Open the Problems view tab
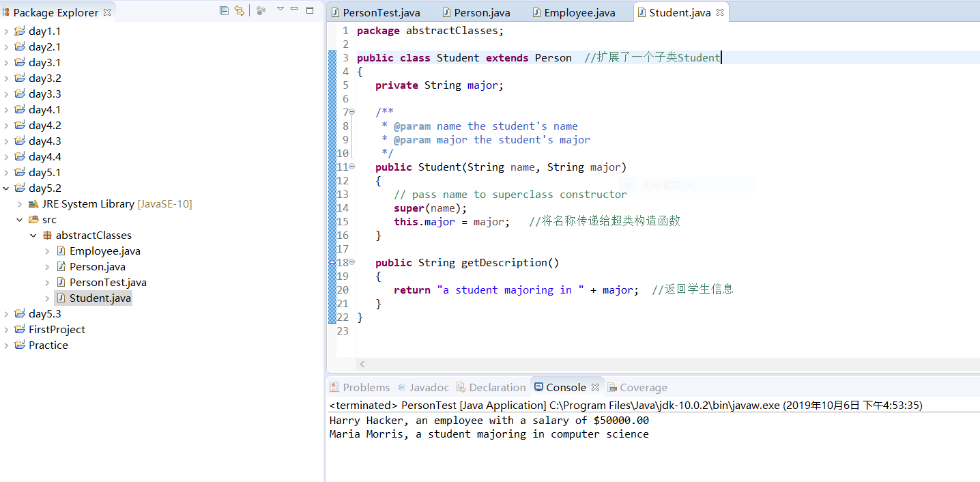 click(360, 387)
